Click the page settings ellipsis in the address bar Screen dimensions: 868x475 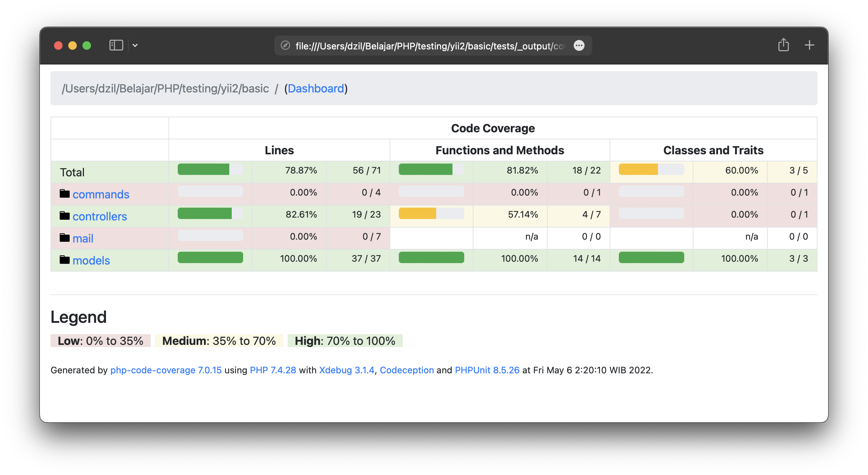pos(579,46)
